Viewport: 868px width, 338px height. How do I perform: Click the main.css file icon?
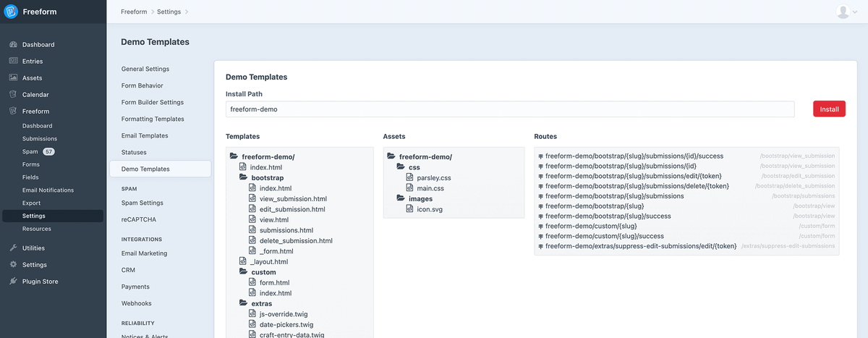point(410,188)
